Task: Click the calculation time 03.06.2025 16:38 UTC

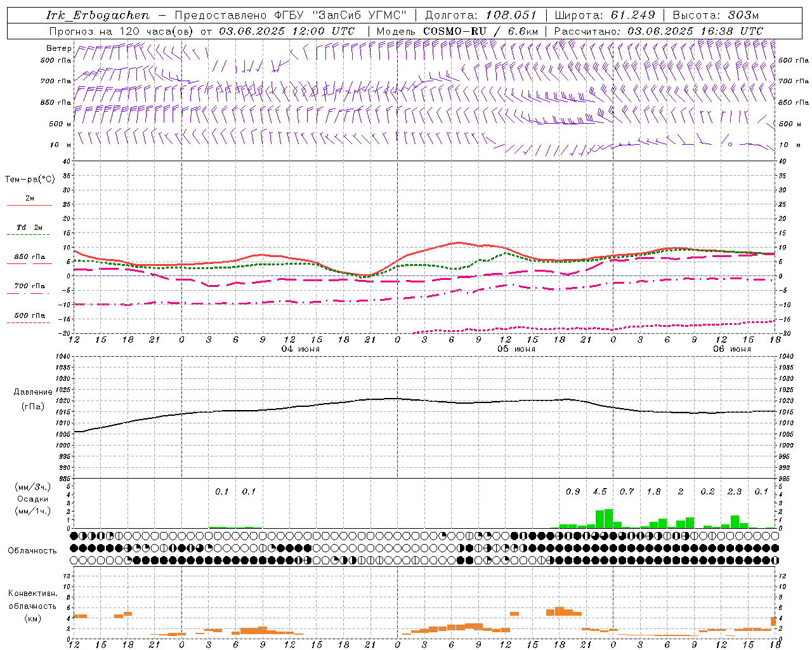Action: (695, 31)
